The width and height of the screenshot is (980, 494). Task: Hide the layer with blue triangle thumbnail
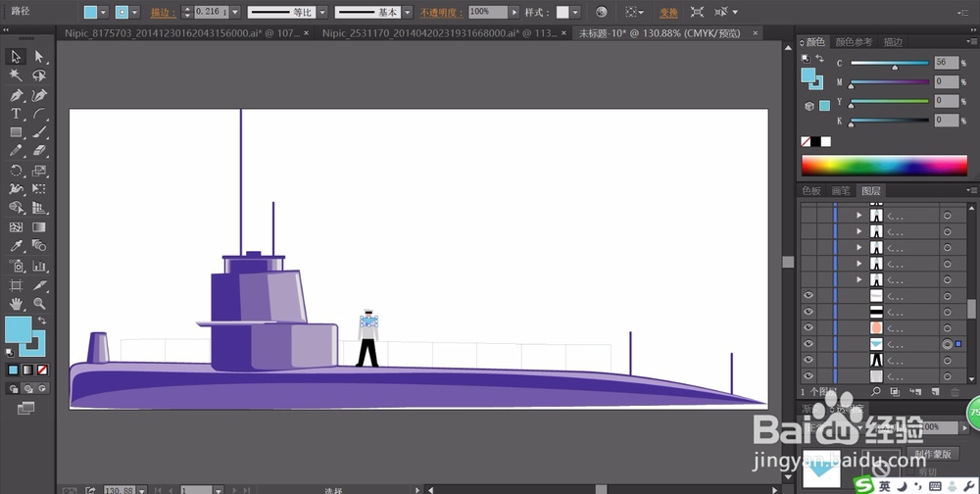tap(808, 345)
